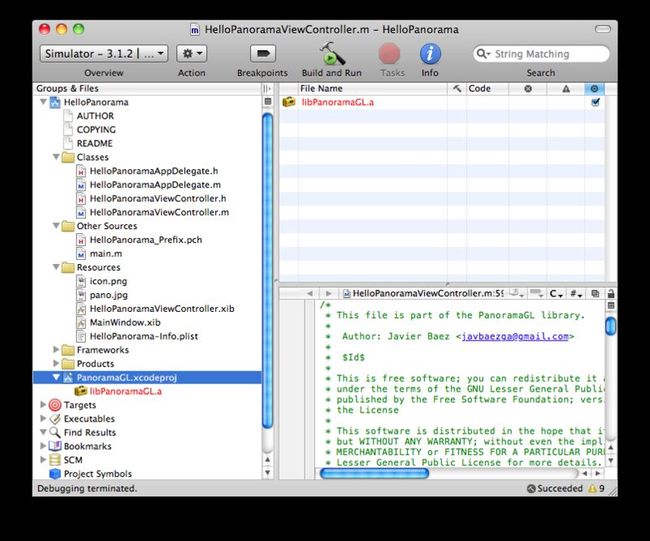Sort by File Name column header
This screenshot has height=541, width=650.
pyautogui.click(x=373, y=88)
